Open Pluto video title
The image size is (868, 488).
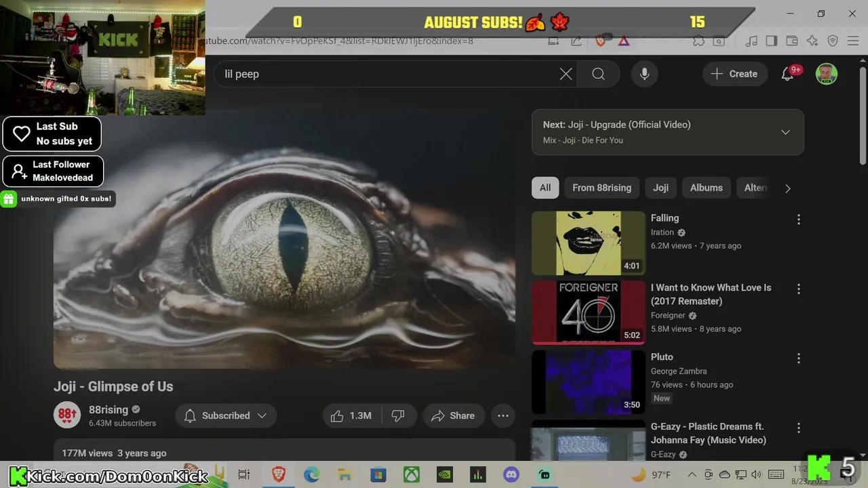tap(662, 357)
